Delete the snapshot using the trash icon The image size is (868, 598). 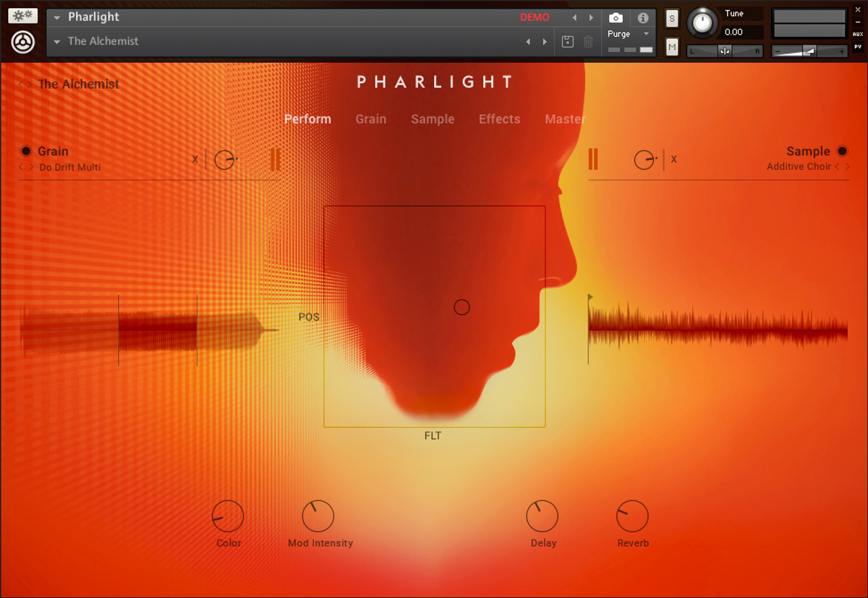pos(588,42)
